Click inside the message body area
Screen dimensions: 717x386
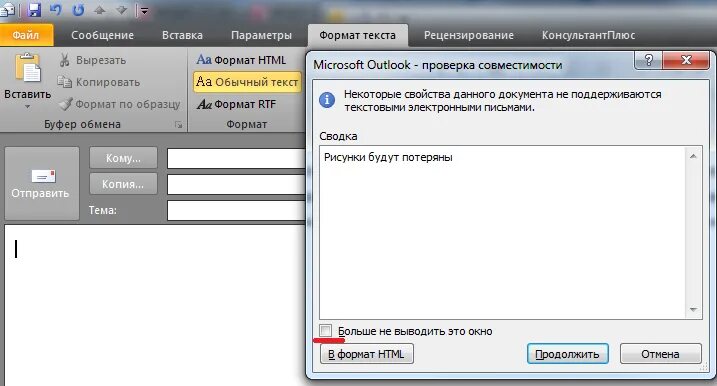pyautogui.click(x=155, y=305)
